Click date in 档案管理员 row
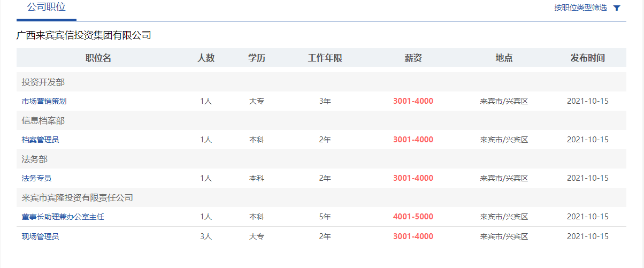The height and width of the screenshot is (268, 644). click(x=588, y=140)
